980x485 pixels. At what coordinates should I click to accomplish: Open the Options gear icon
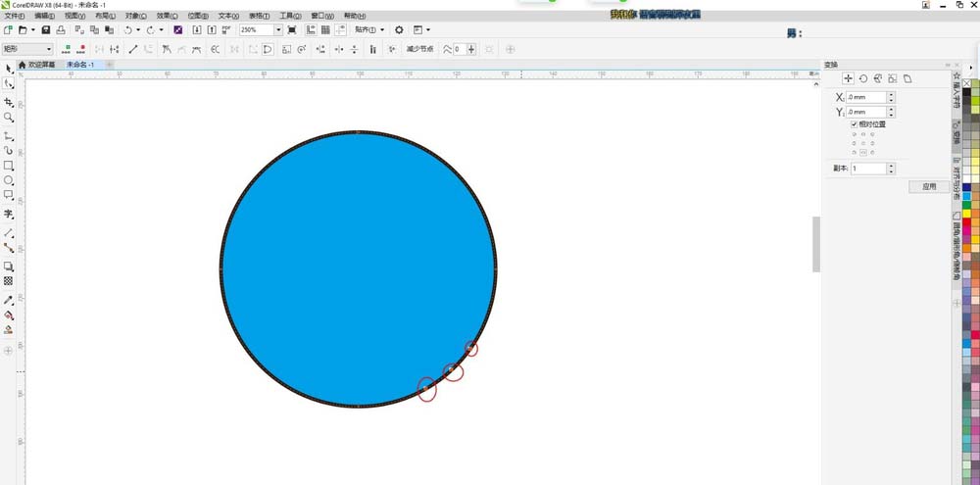pos(399,30)
